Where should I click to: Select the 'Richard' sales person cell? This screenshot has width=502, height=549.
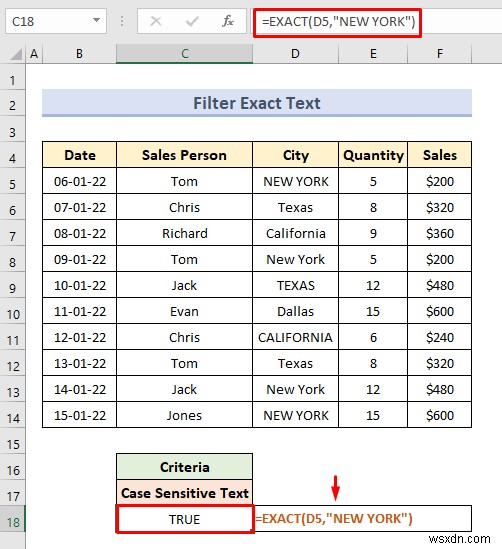point(184,233)
